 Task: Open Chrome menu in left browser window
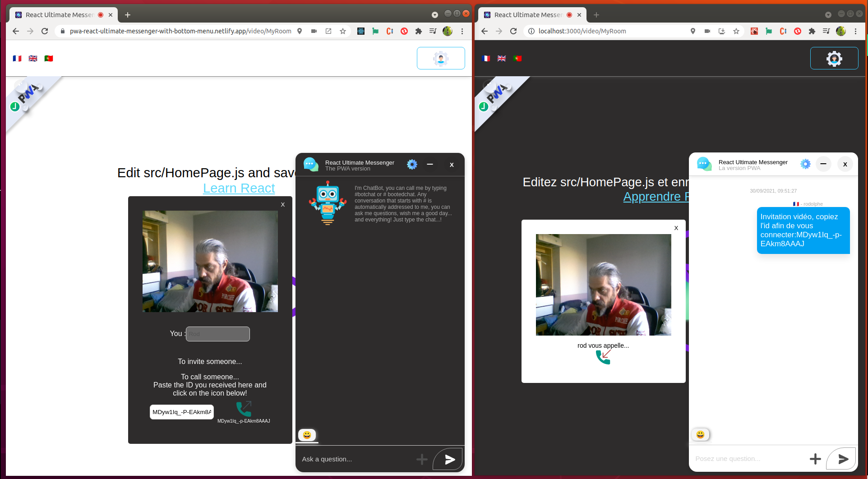(462, 31)
